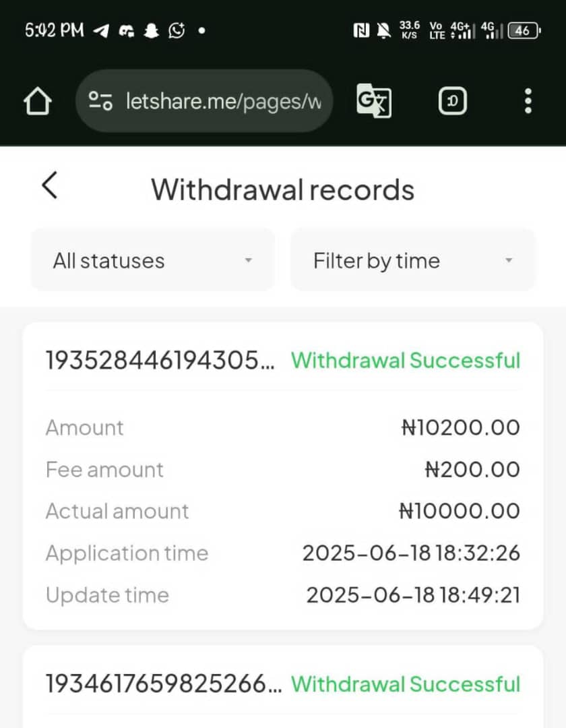This screenshot has height=728, width=566.
Task: Expand the All statuses dropdown
Action: [153, 261]
